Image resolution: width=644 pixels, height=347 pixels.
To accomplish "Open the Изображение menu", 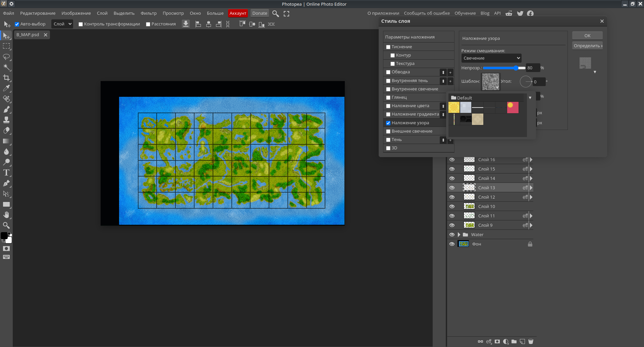I will [x=76, y=13].
